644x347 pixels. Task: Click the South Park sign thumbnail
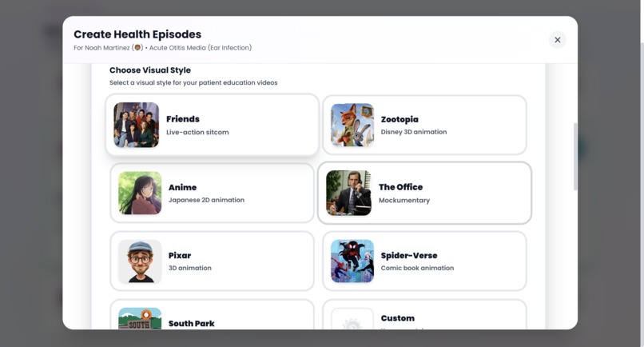click(140, 319)
